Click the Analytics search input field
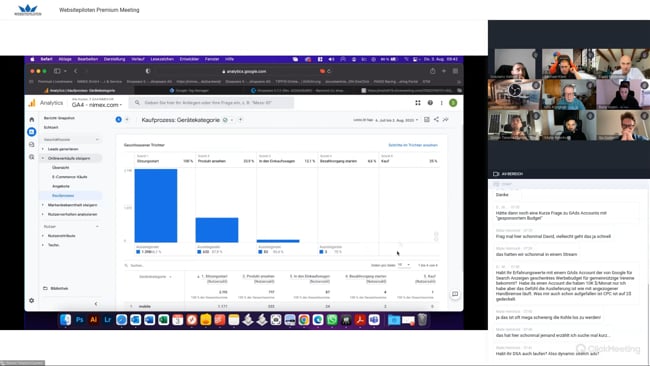The image size is (650, 366). click(211, 103)
